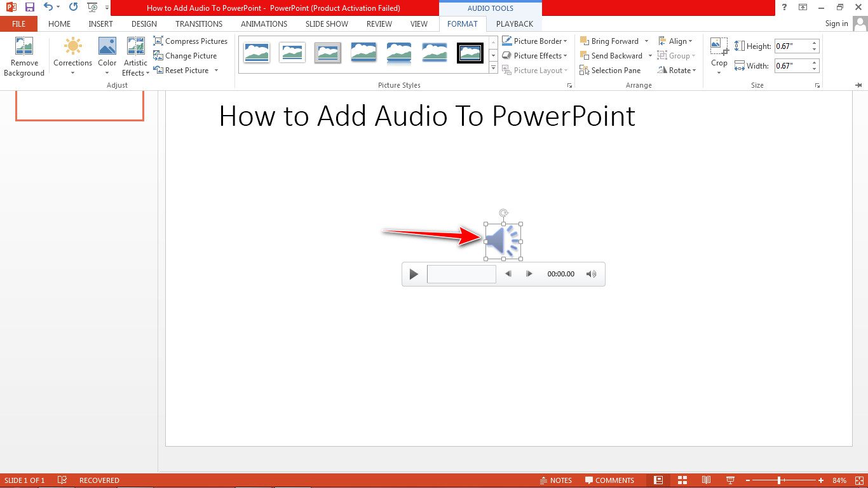The width and height of the screenshot is (868, 488).
Task: Skip backward in audio player
Action: pyautogui.click(x=508, y=274)
